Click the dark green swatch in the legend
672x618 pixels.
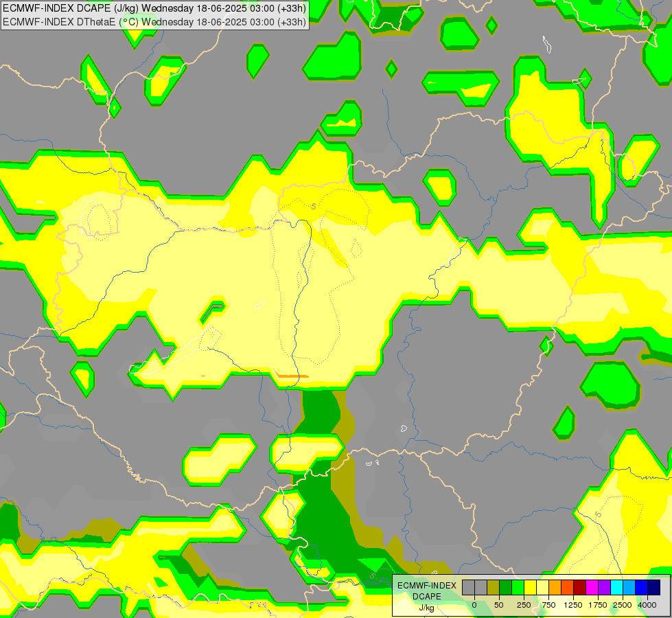point(506,587)
